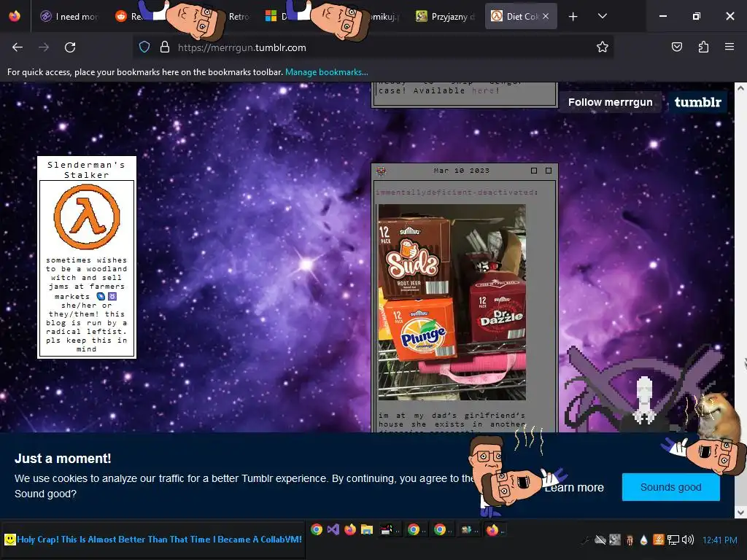Switch to the tab with the Microsoft logo
Image resolution: width=747 pixels, height=560 pixels.
click(x=271, y=16)
